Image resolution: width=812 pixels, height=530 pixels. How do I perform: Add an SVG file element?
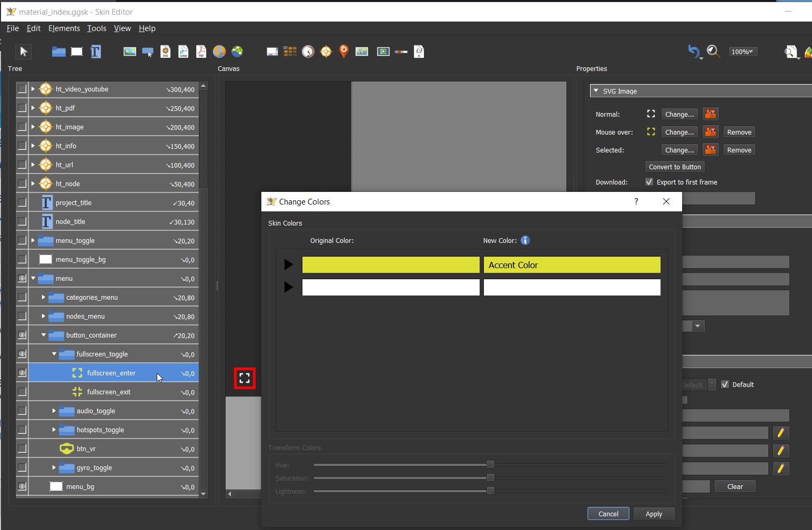pos(166,52)
